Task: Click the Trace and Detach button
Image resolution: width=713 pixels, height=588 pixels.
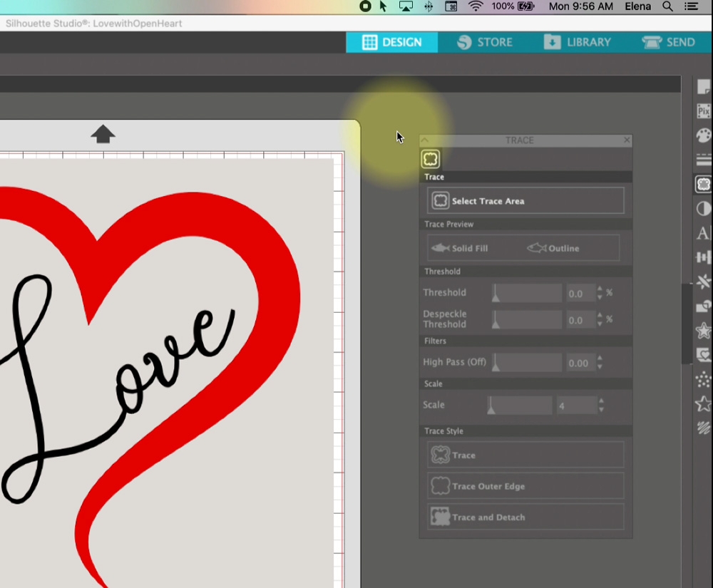Action: [525, 517]
